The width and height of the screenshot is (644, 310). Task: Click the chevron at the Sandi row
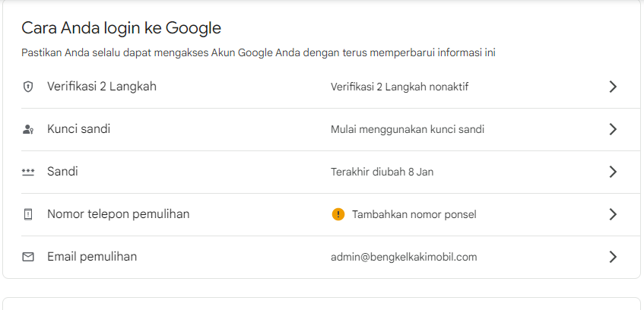(x=613, y=172)
